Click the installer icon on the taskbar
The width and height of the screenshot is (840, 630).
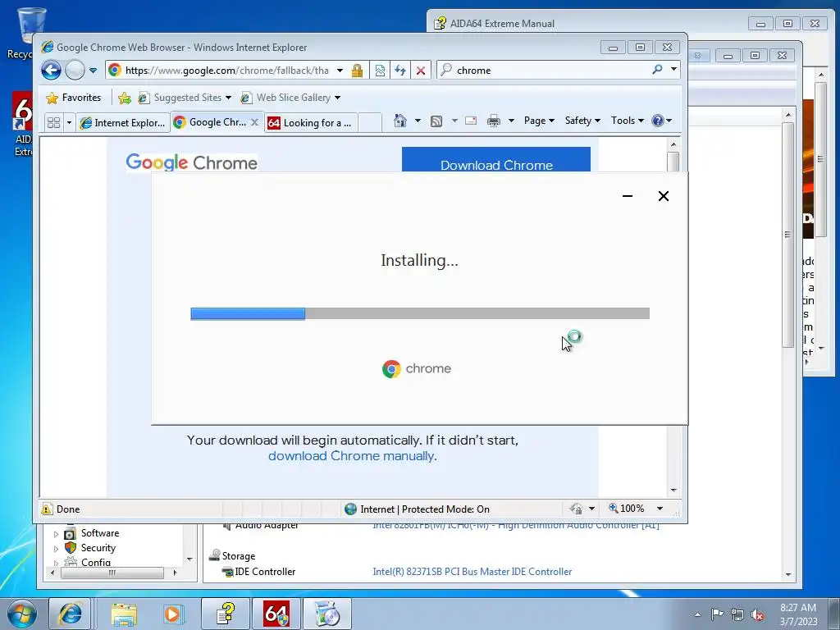(327, 614)
